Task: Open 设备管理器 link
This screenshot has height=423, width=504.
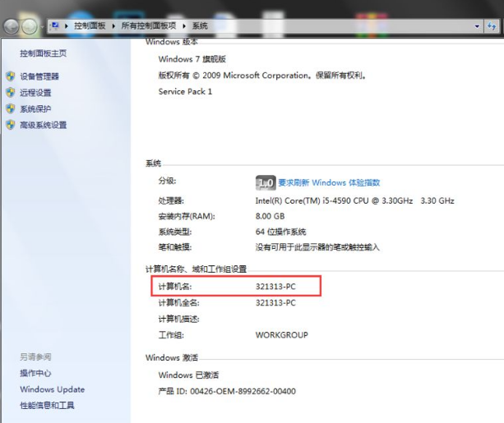Action: 39,76
